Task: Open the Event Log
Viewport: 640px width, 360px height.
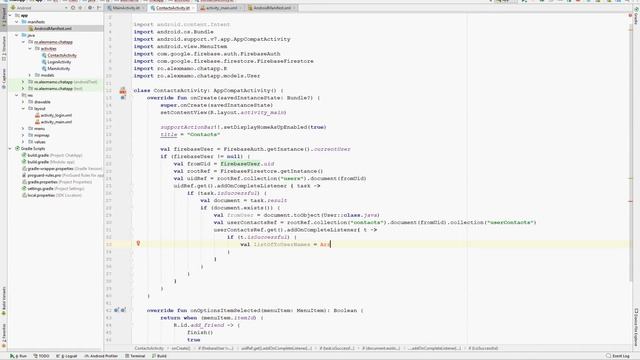Action: (x=618, y=356)
